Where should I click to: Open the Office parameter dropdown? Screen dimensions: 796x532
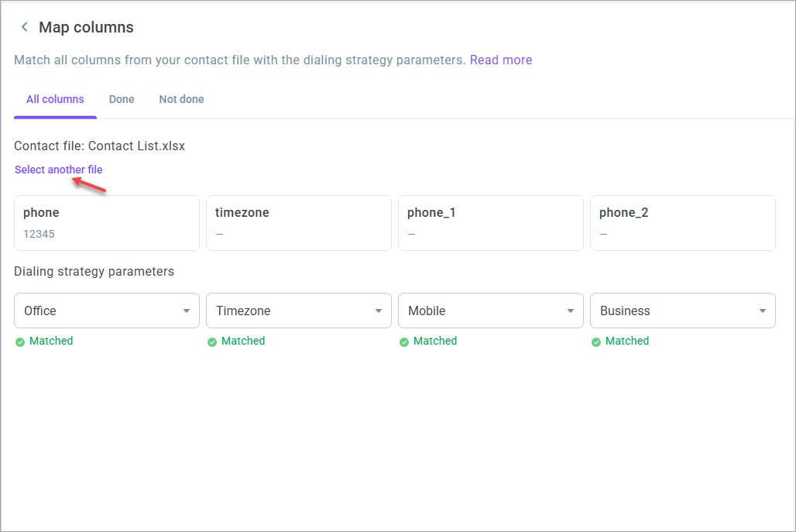coord(107,311)
